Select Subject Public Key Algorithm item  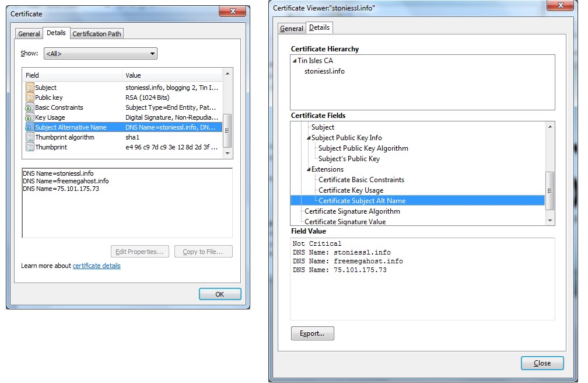(363, 148)
